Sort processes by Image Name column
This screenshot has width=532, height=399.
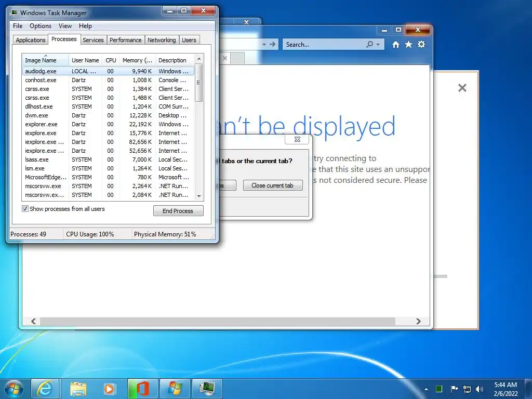coord(46,59)
